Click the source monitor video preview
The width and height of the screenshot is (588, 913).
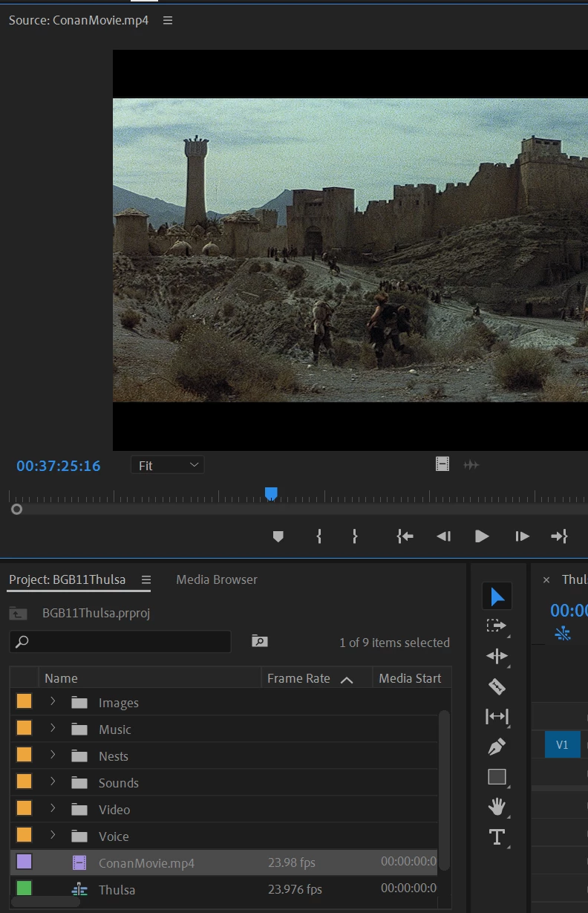(350, 250)
